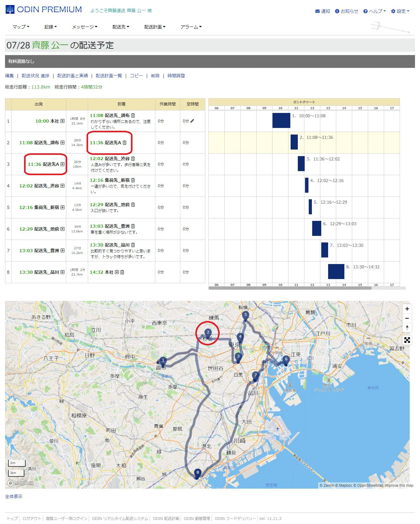Open the 配送計画 menu
The width and height of the screenshot is (420, 524).
(155, 27)
